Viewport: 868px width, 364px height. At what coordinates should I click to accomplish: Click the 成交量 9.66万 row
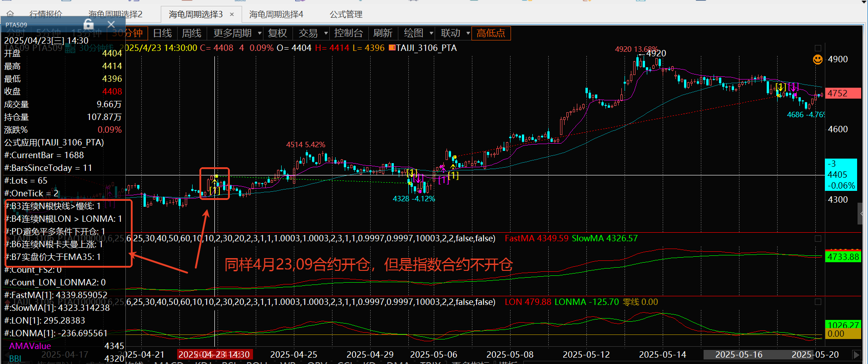pyautogui.click(x=63, y=104)
